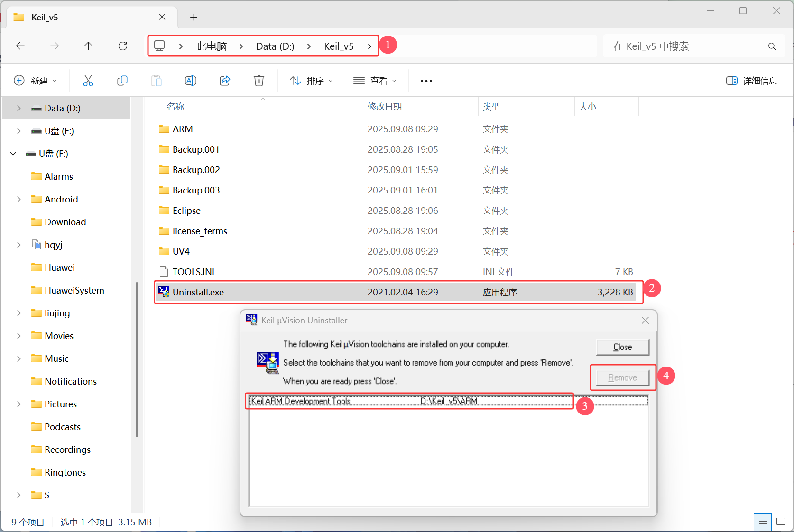Click the Remove button in uninstaller
Viewport: 794px width, 532px height.
pos(623,377)
